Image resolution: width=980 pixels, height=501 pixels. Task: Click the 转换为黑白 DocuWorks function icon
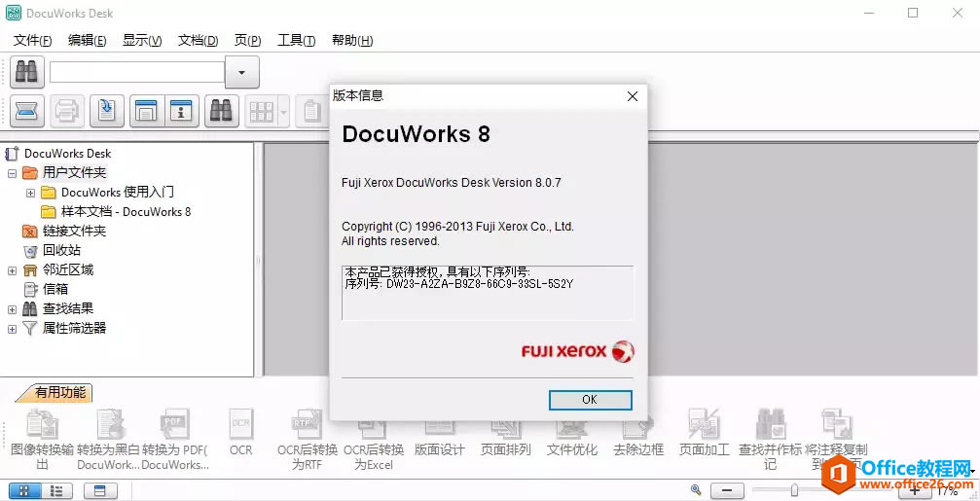point(109,424)
